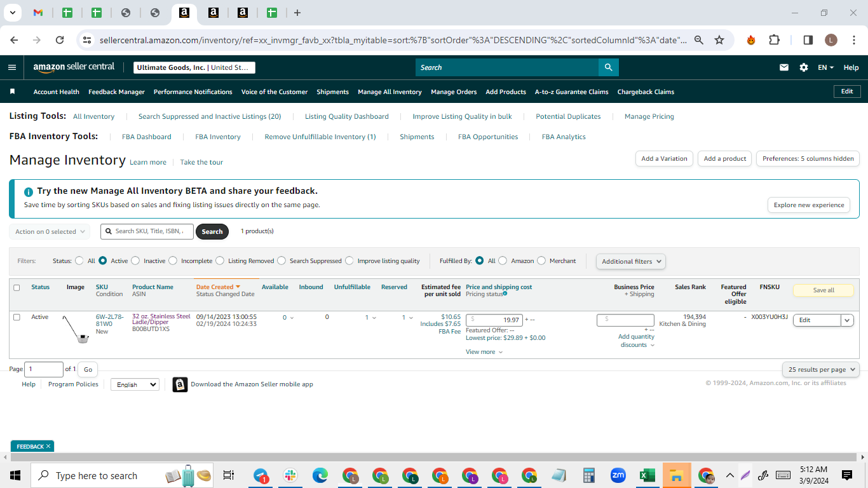The width and height of the screenshot is (868, 488).
Task: Click the Search SKU, Title, ISBN field
Action: [147, 231]
